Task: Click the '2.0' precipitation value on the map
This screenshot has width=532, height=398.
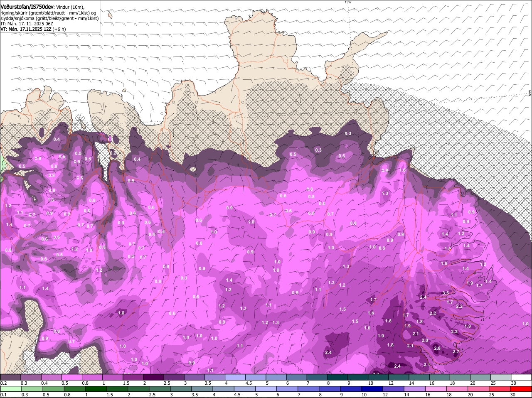Action: (425, 340)
